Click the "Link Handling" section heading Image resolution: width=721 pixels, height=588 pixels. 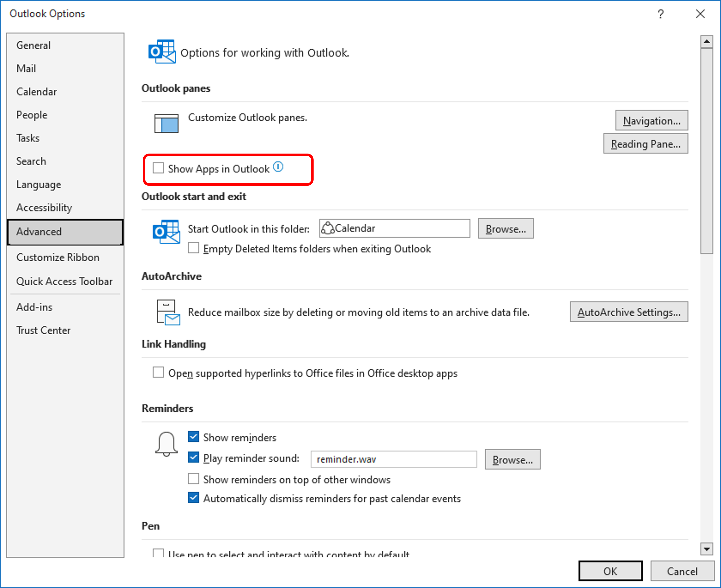coord(174,344)
